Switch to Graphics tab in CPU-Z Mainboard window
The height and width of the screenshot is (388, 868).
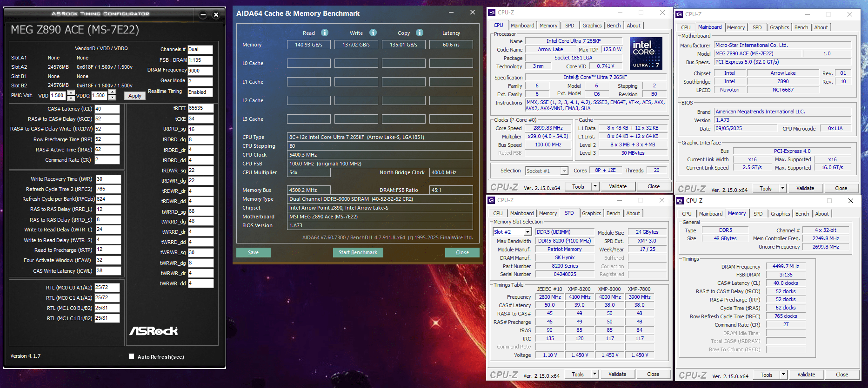point(779,27)
